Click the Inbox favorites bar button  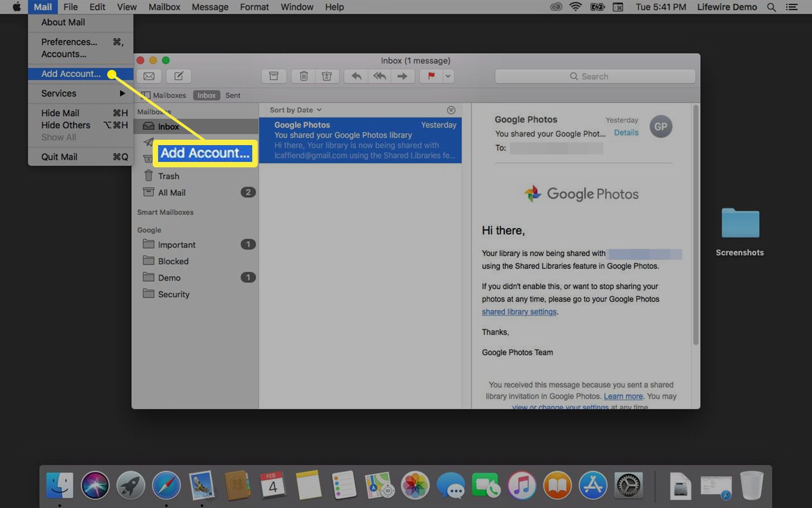(x=206, y=95)
